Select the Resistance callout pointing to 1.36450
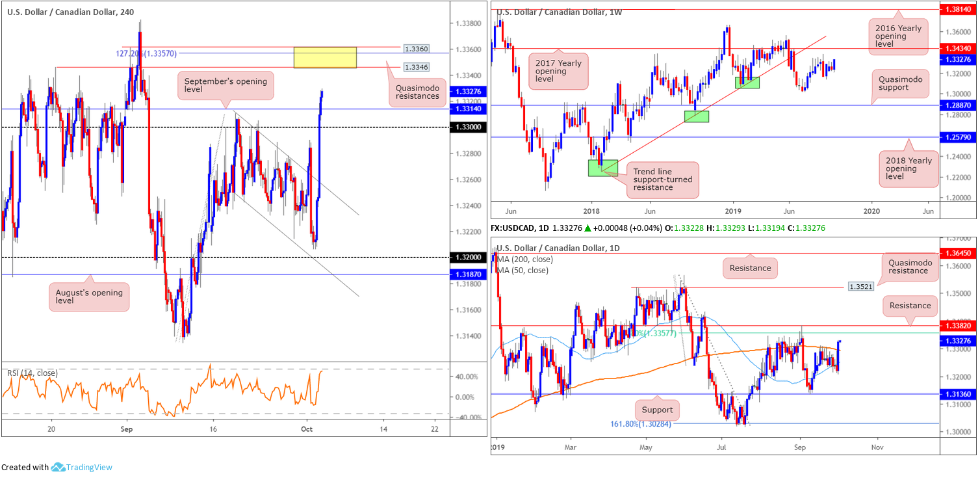 (749, 268)
